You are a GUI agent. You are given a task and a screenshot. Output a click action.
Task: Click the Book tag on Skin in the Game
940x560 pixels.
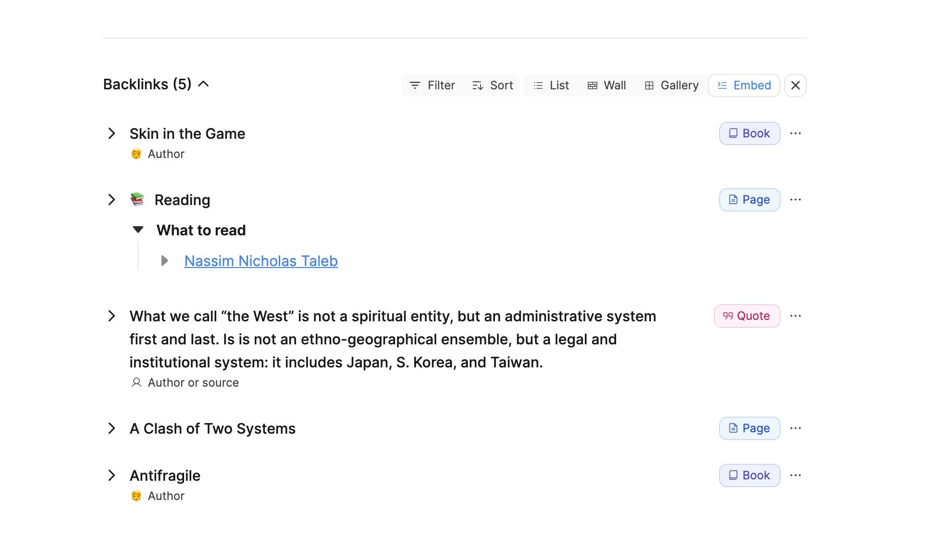pos(749,134)
